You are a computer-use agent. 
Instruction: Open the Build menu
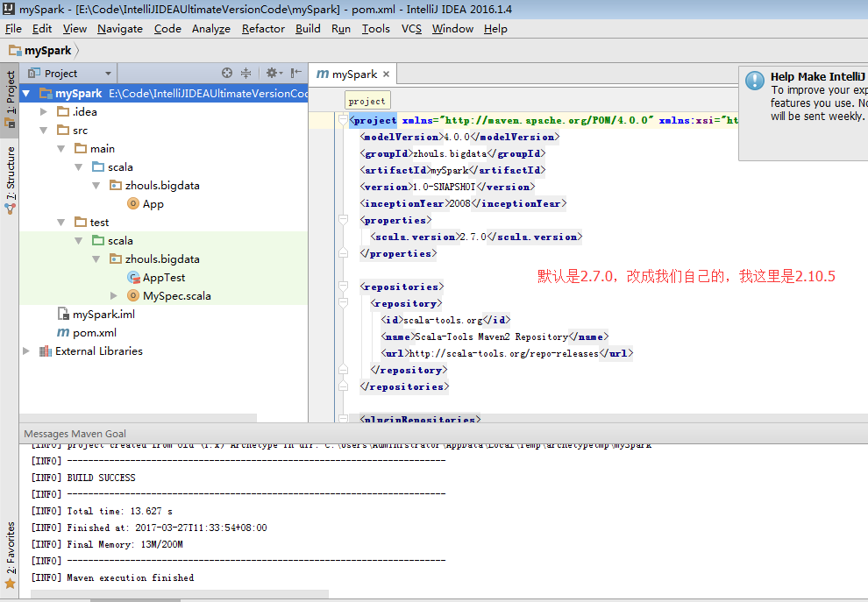(308, 29)
